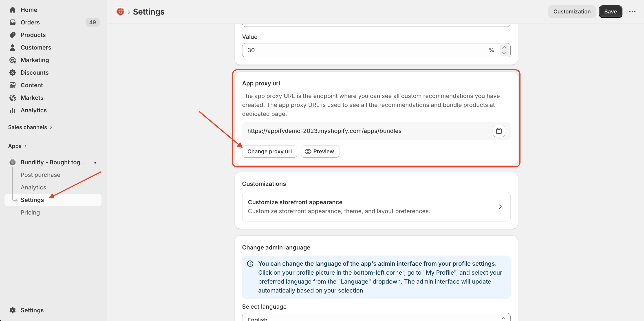Click the Change proxy url button
The height and width of the screenshot is (321, 644).
tap(269, 152)
